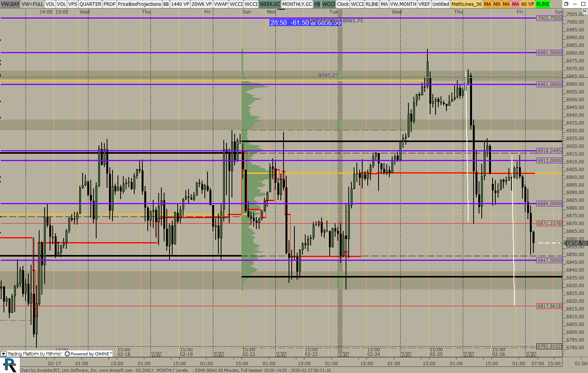Click the restore window icon
Screen dimensions: 588x373
tap(566, 4)
